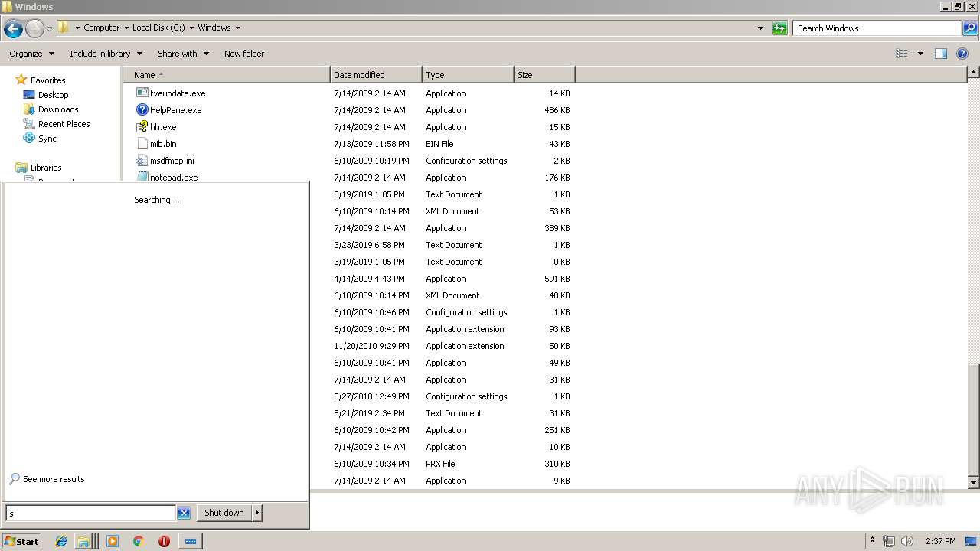The image size is (980, 551).
Task: Click the scrollbar down arrow
Action: point(973,482)
